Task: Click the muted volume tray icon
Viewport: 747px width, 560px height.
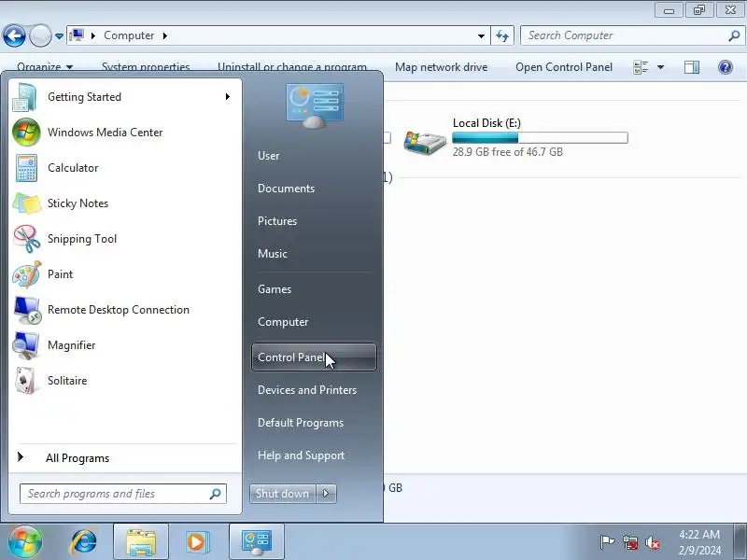Action: (x=653, y=542)
